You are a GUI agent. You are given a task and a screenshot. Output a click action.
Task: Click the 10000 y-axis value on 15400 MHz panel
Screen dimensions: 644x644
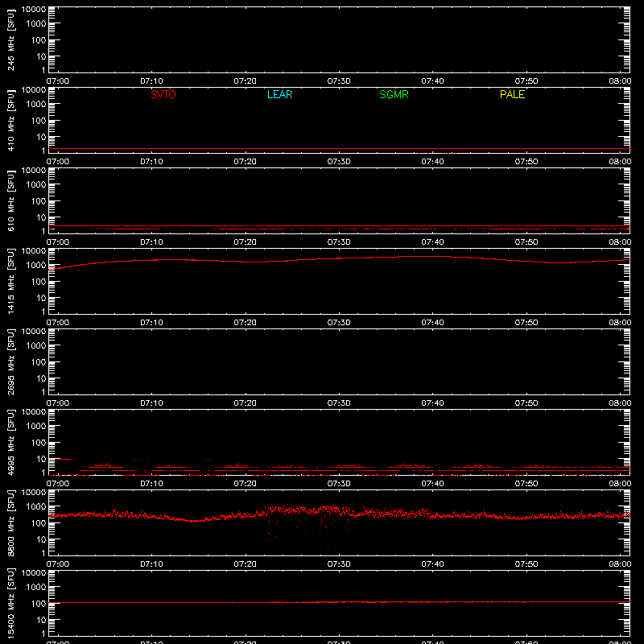point(34,573)
